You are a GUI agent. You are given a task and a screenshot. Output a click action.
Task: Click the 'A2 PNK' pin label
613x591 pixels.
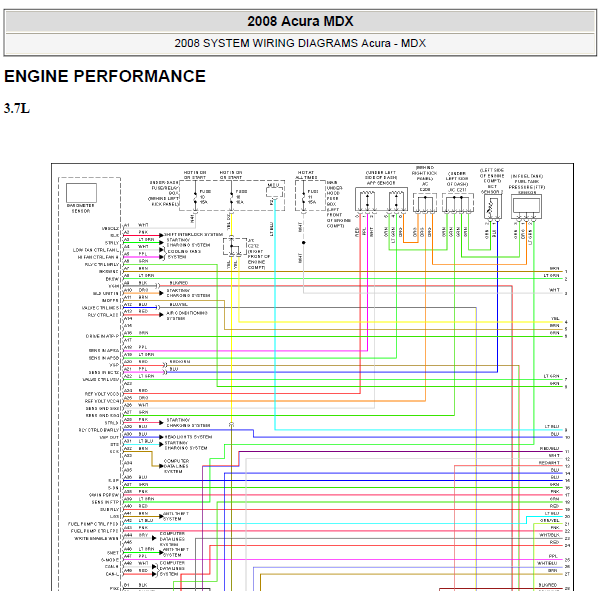(136, 232)
